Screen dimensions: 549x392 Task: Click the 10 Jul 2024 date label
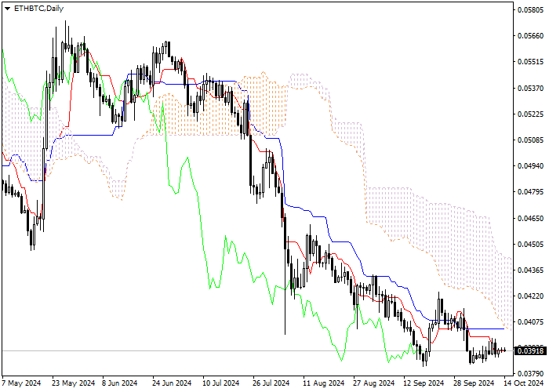tap(221, 383)
